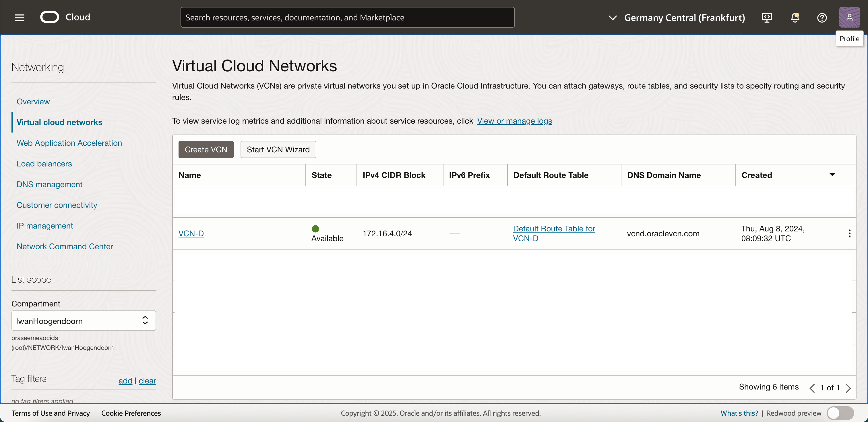Open the help question mark icon

coord(821,18)
